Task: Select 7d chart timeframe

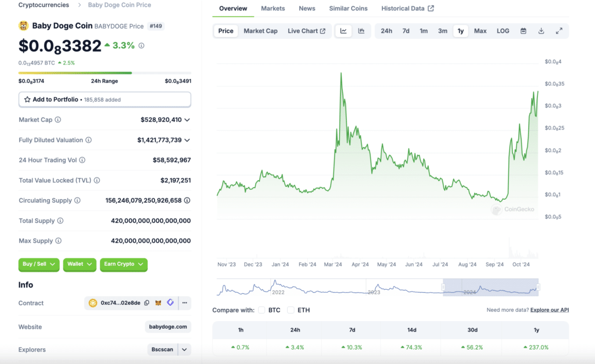Action: point(406,31)
